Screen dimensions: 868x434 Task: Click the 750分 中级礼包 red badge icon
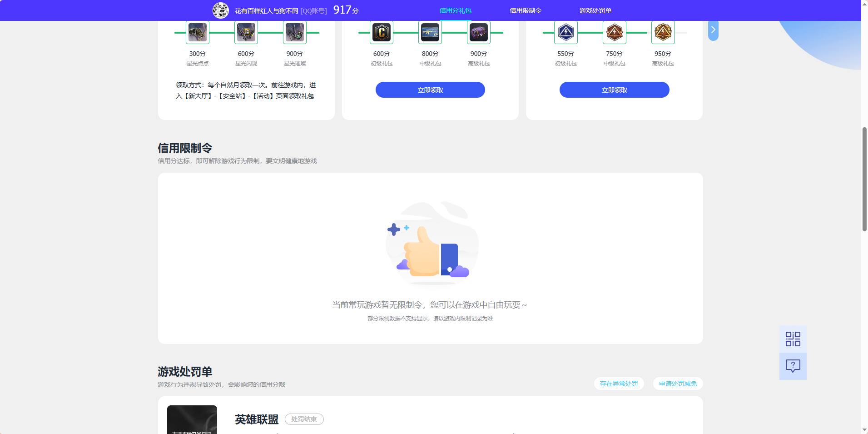point(615,32)
